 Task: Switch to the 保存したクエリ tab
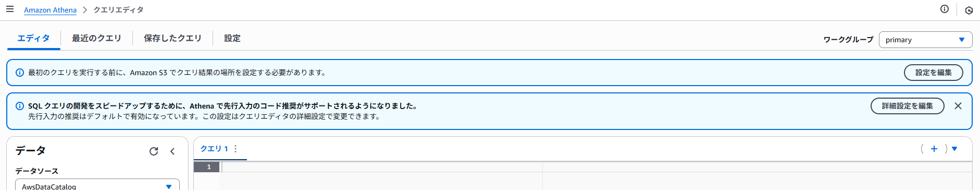tap(172, 38)
